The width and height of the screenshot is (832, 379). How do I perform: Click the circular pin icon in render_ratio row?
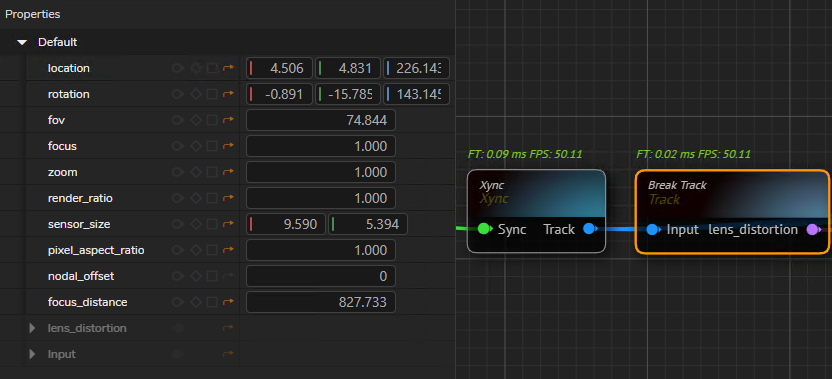coord(178,198)
